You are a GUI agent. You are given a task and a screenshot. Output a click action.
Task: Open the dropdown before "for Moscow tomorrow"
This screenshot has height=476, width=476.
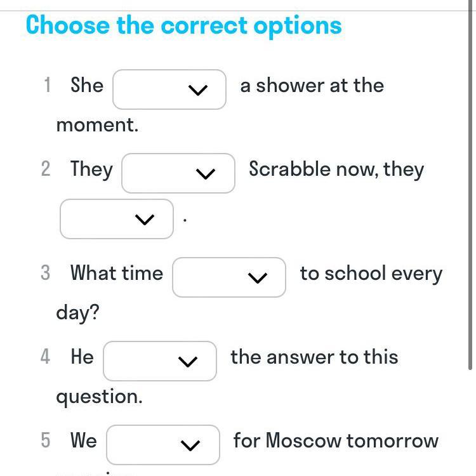click(162, 445)
